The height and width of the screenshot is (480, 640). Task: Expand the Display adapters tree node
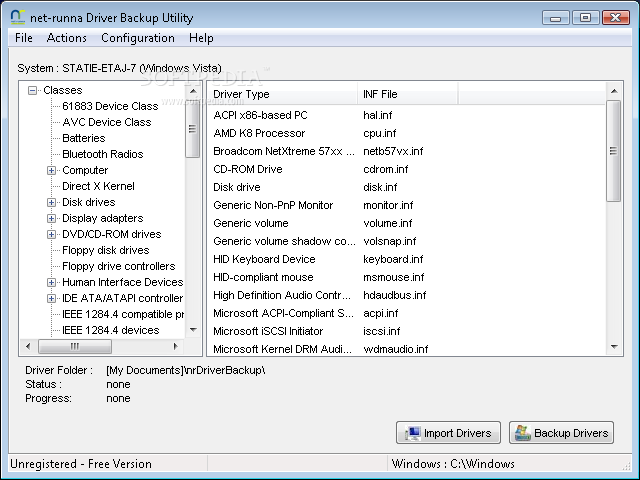pos(51,218)
